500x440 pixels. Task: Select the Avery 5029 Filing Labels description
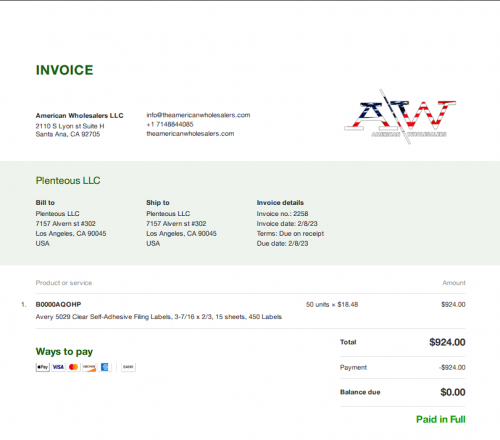point(159,317)
